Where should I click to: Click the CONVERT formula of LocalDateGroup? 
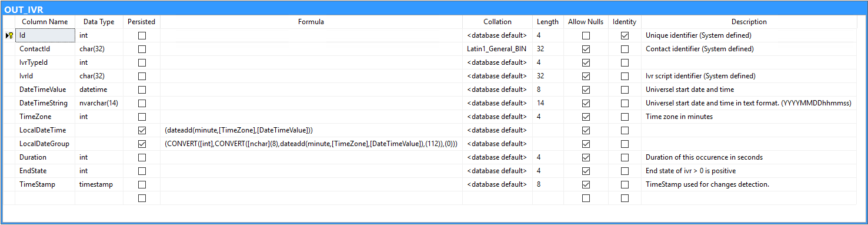click(311, 144)
